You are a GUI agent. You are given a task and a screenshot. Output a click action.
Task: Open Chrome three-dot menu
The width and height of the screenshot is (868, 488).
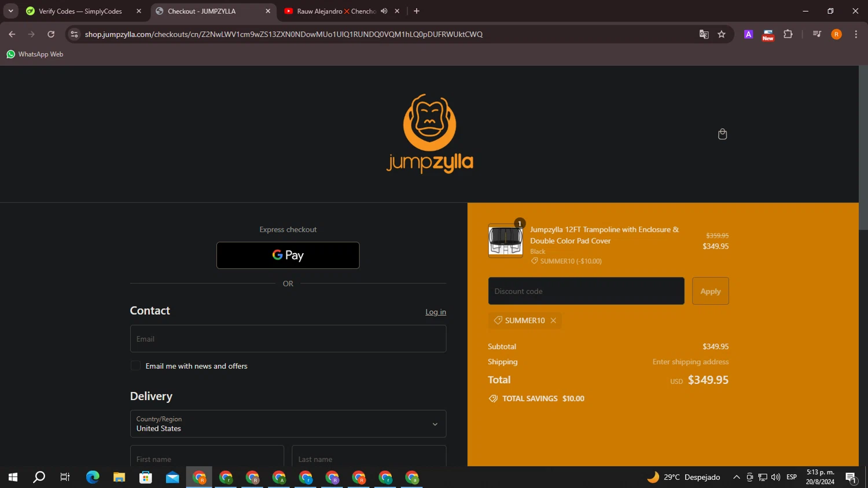point(856,34)
